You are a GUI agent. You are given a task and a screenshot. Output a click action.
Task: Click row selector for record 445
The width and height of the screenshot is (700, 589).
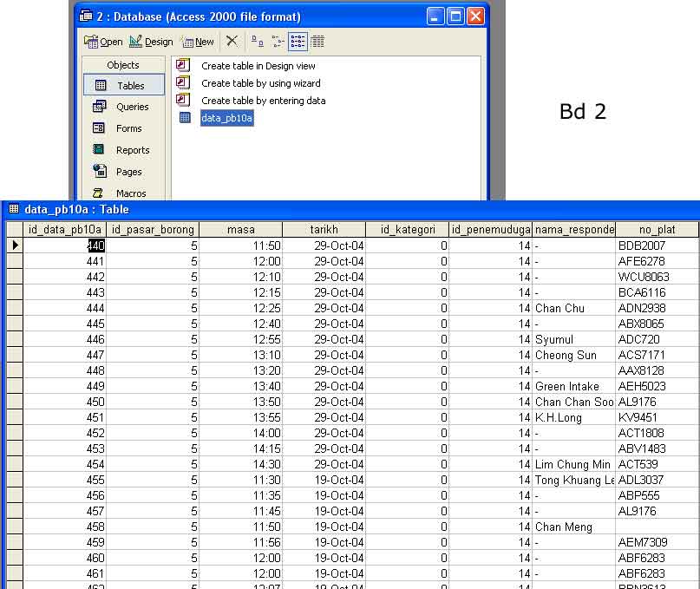[15, 324]
